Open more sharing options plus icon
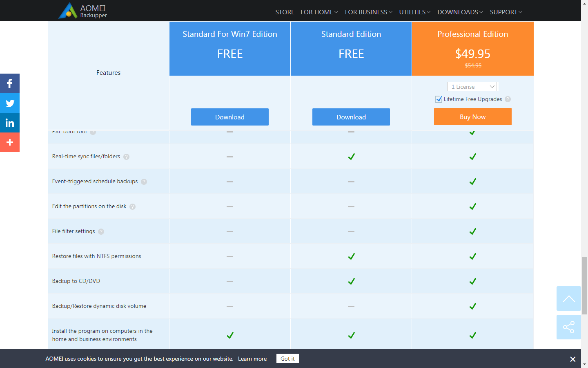Image resolution: width=588 pixels, height=368 pixels. (x=10, y=142)
